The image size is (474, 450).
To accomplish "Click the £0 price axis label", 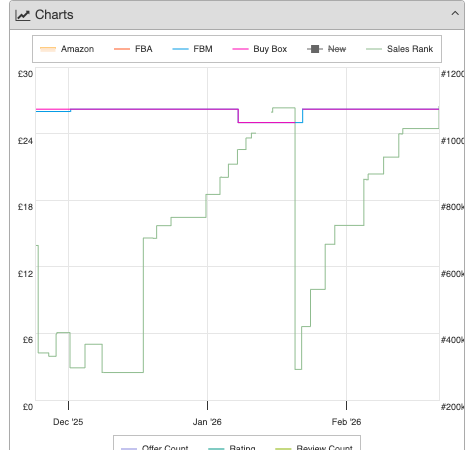I will coord(28,407).
